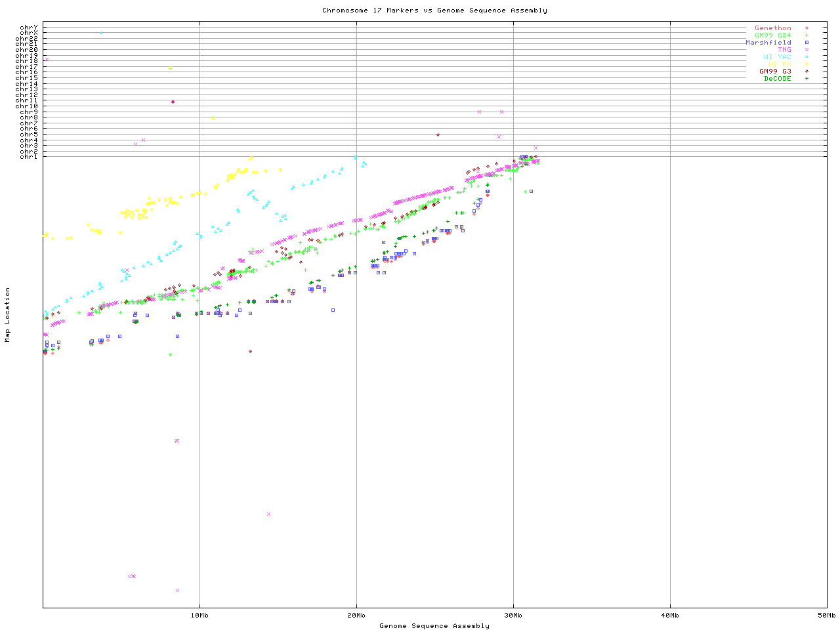Select the GM99 G3 dark red diamond symbol
840x630 pixels.
click(x=807, y=72)
